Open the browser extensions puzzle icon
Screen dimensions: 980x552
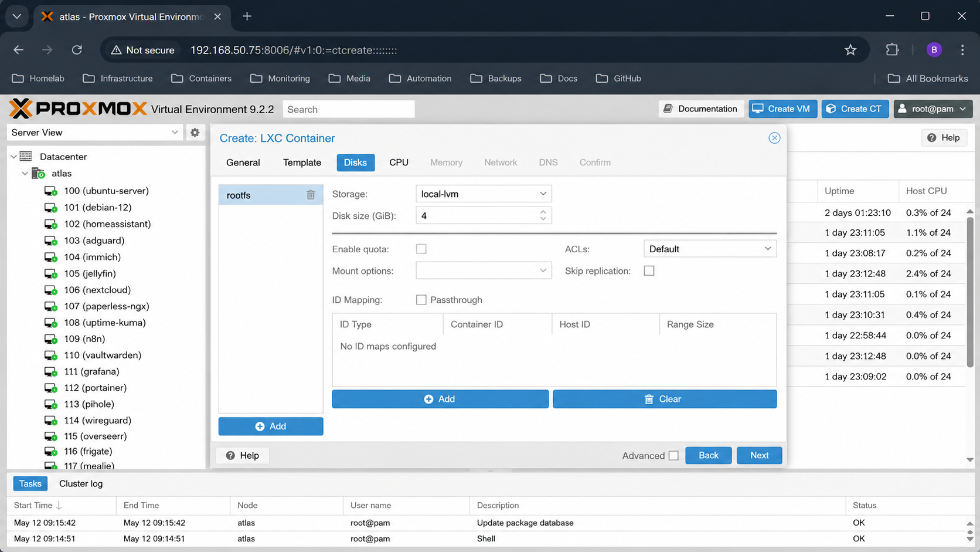coord(892,50)
